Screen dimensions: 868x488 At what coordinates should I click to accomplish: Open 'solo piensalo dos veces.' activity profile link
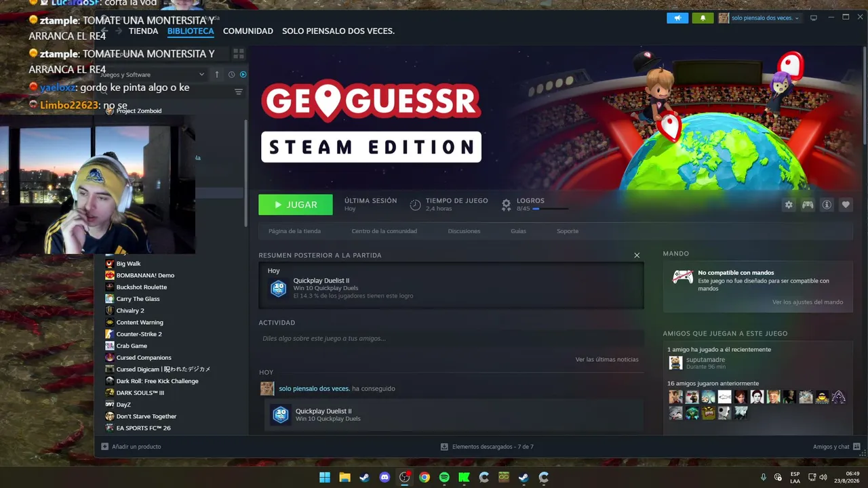(x=314, y=388)
